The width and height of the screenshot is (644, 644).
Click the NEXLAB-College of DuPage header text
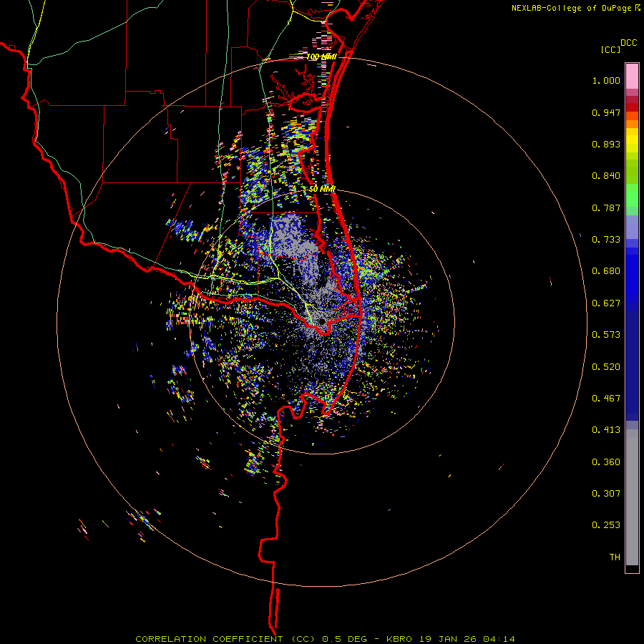[x=575, y=8]
